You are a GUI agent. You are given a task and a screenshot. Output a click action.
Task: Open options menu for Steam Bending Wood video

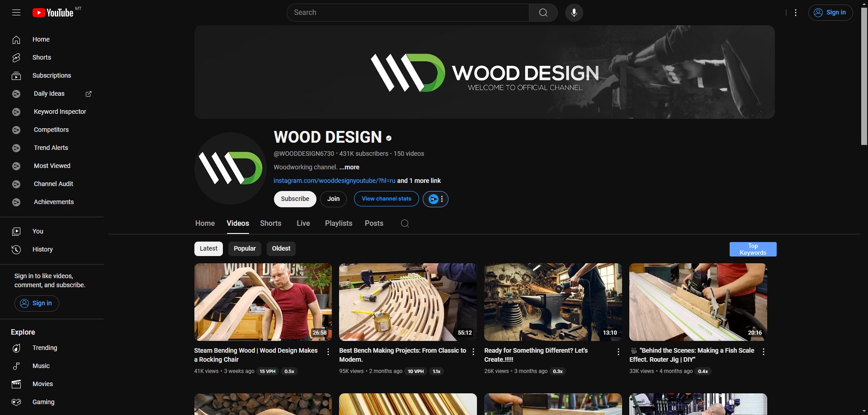tap(328, 352)
